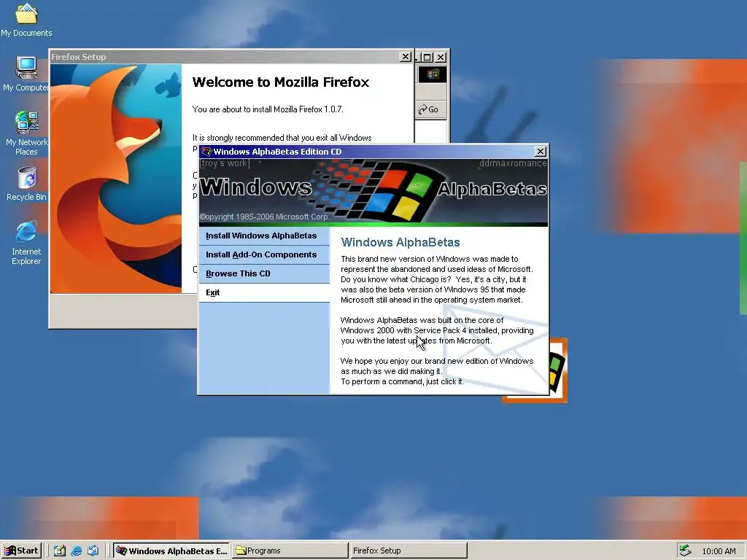This screenshot has width=747, height=560.
Task: Launch Outlook Express from quick launch
Action: tap(93, 551)
